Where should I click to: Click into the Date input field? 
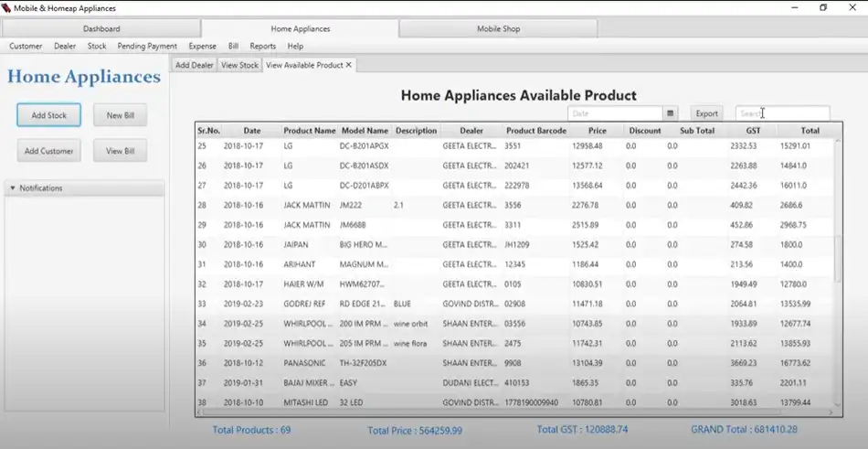click(614, 113)
